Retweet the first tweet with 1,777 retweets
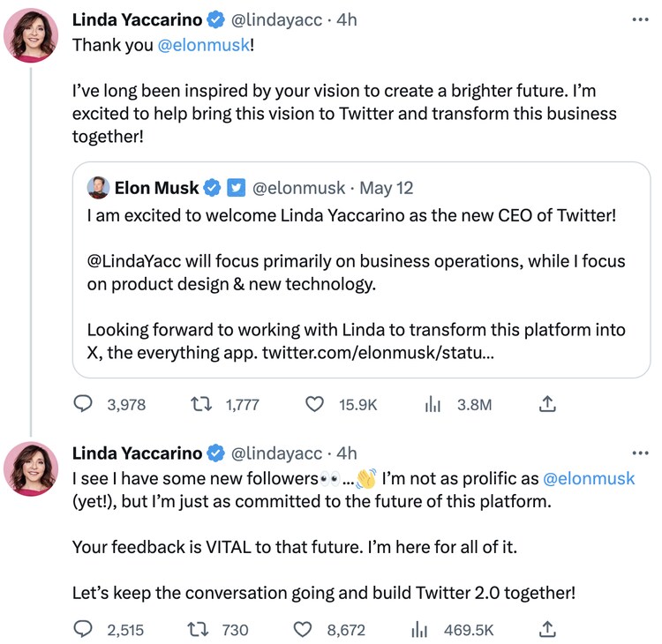 (200, 404)
